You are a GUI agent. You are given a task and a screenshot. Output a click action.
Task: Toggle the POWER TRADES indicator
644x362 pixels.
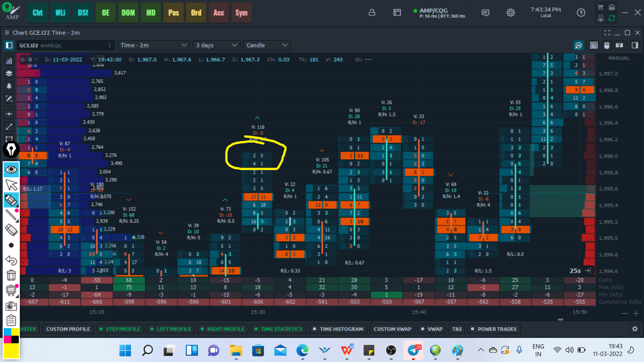[x=494, y=329]
